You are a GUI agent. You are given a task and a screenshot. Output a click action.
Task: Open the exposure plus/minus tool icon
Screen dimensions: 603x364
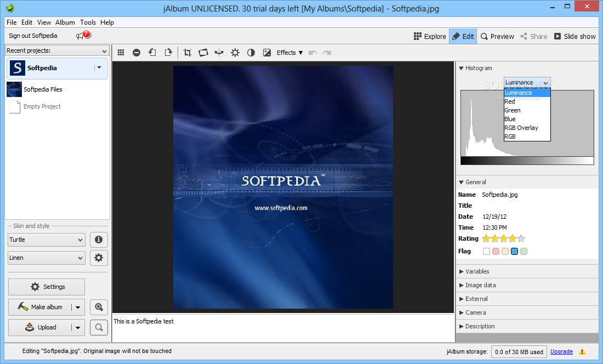point(267,53)
